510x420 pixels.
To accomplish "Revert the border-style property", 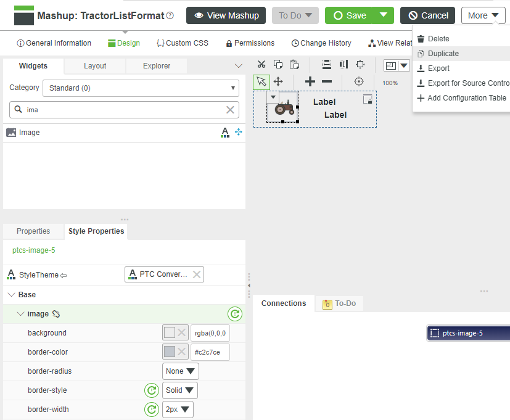I will [152, 390].
